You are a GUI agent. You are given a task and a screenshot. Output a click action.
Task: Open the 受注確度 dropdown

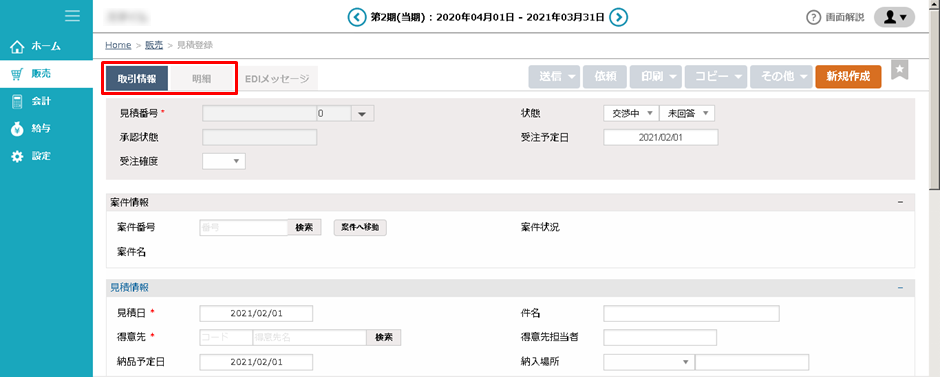click(224, 161)
